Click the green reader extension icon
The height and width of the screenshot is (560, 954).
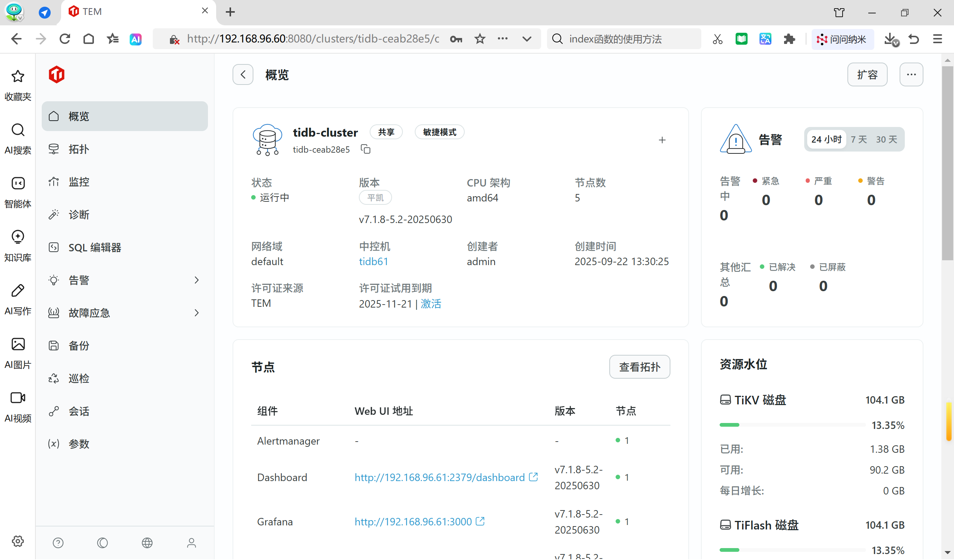point(742,39)
